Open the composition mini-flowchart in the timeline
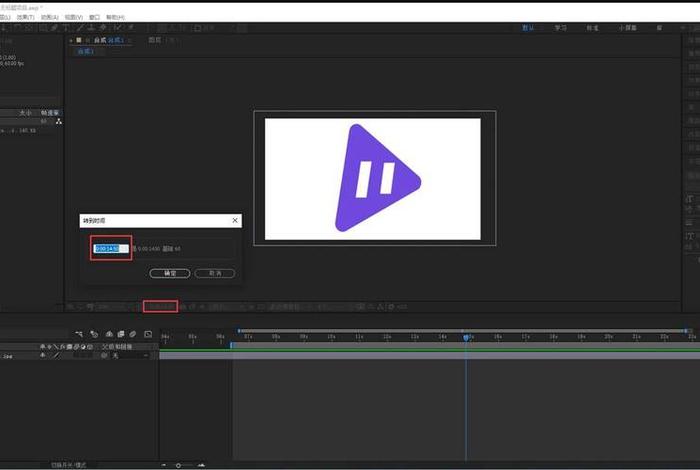The image size is (700, 470). click(79, 334)
